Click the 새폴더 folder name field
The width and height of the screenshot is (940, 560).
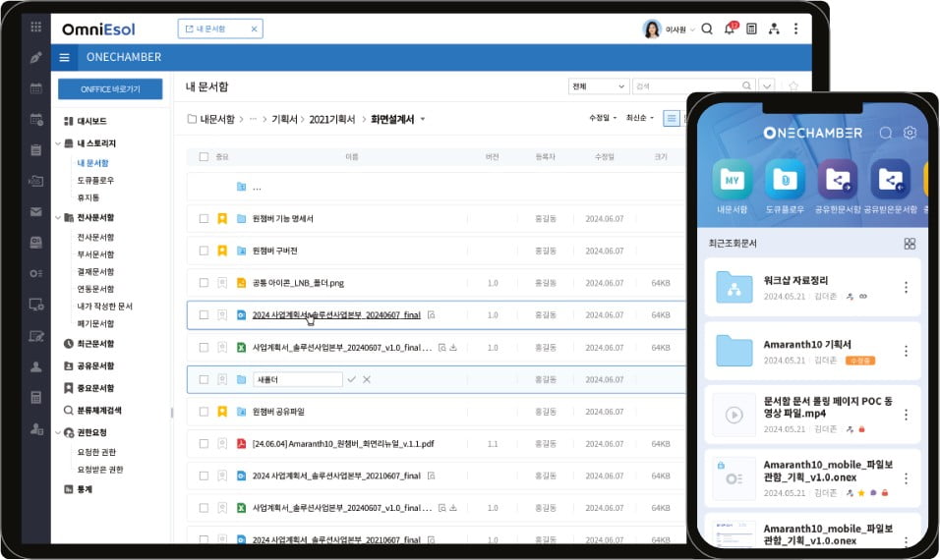[298, 379]
